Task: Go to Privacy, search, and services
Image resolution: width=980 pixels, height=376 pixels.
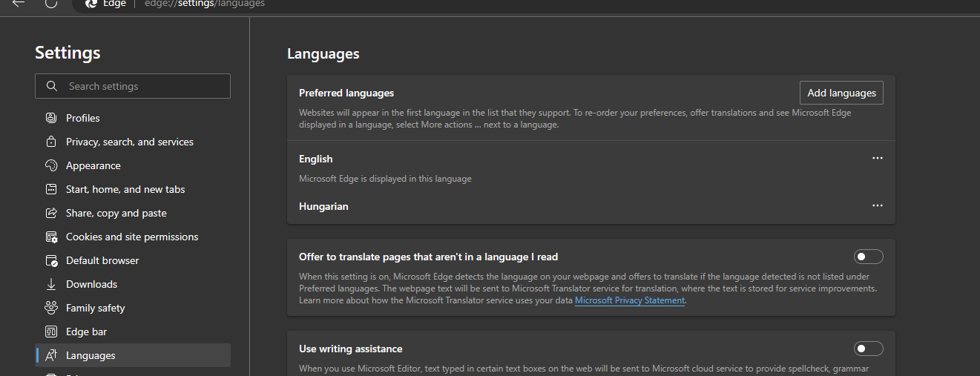Action: coord(133,142)
